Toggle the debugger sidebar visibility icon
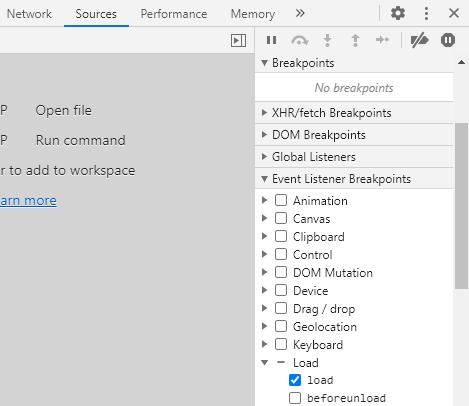The width and height of the screenshot is (469, 406). click(x=238, y=40)
